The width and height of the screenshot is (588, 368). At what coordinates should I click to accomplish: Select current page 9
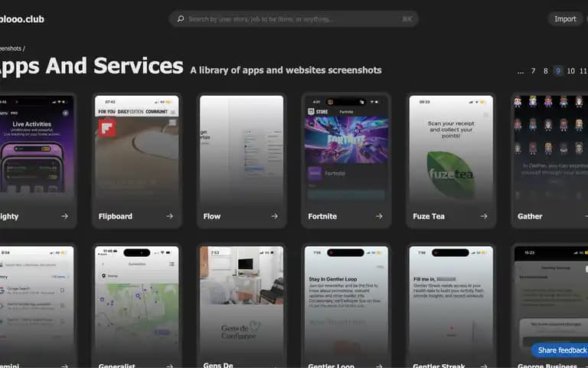coord(558,71)
